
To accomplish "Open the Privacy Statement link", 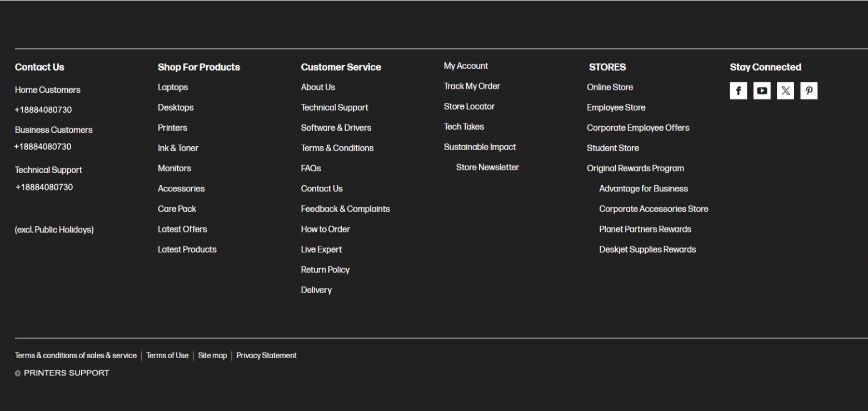I will (266, 355).
